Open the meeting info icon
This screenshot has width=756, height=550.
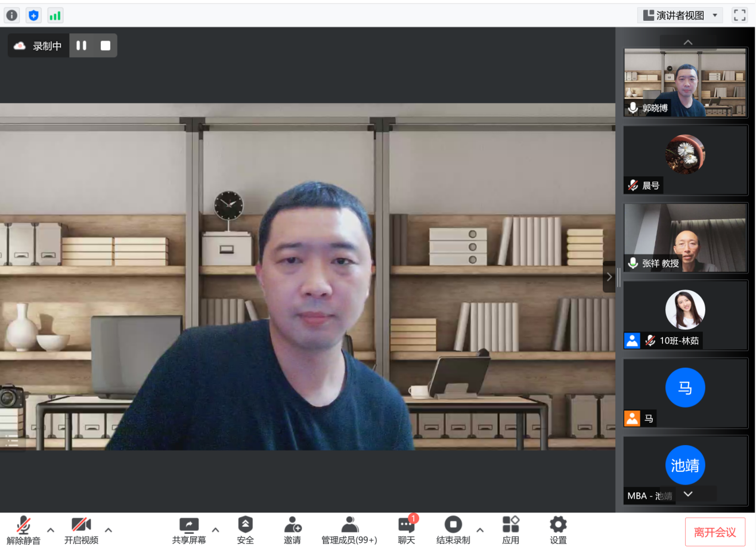12,15
